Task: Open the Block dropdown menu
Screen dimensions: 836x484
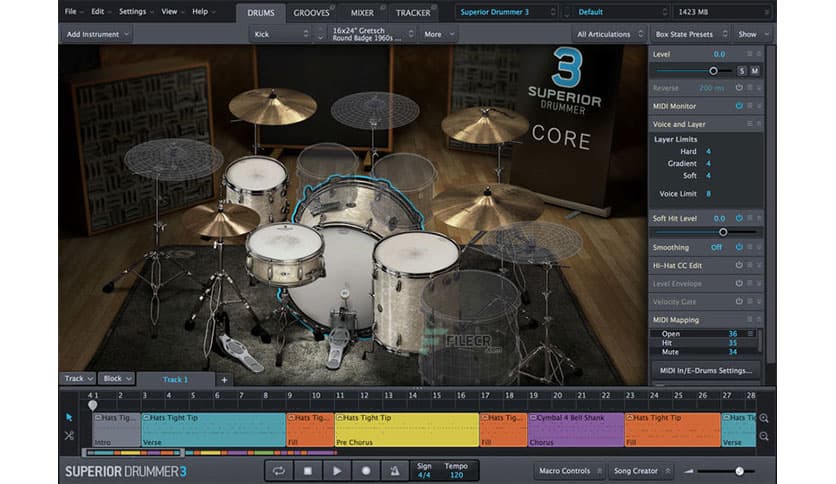Action: (117, 378)
